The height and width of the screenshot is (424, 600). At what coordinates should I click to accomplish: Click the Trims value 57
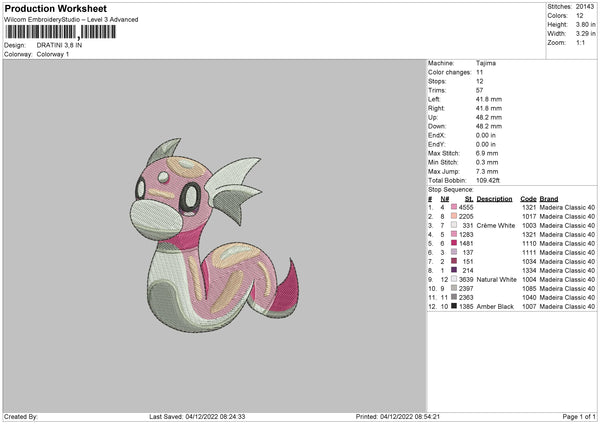479,90
